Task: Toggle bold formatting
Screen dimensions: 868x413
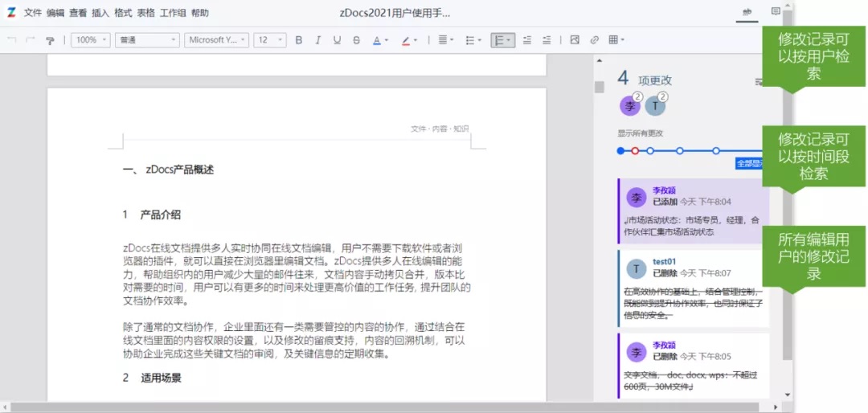Action: [299, 40]
